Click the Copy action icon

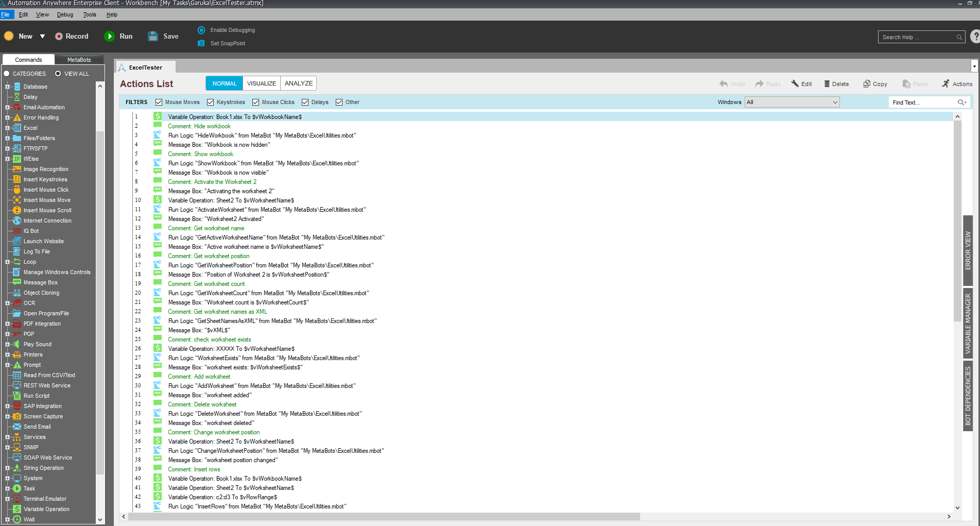867,84
